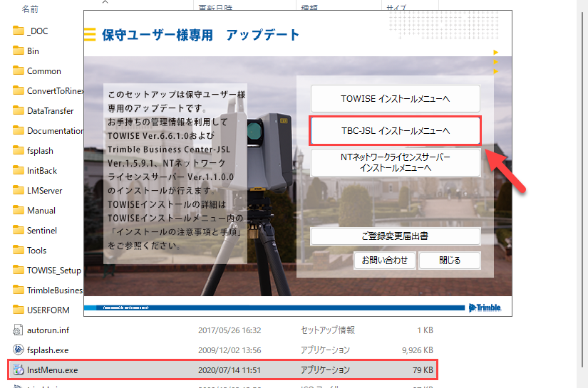Screen dimensions: 588x388
Task: Open NT network license server install menu
Action: coord(396,162)
